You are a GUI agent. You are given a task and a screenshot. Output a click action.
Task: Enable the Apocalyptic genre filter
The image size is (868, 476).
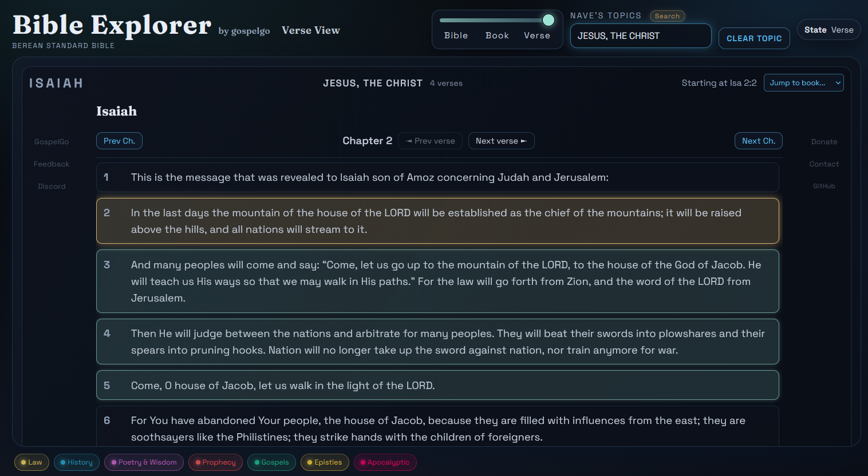click(385, 462)
